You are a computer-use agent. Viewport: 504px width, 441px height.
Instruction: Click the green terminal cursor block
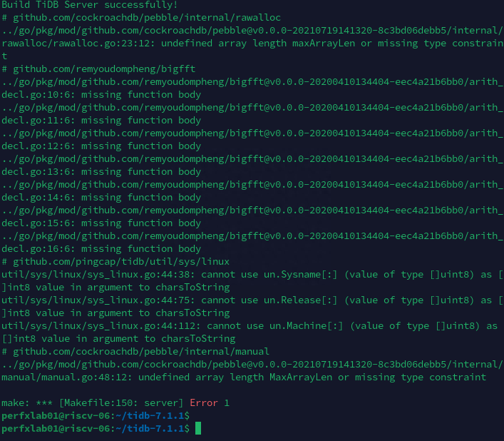[x=198, y=428]
